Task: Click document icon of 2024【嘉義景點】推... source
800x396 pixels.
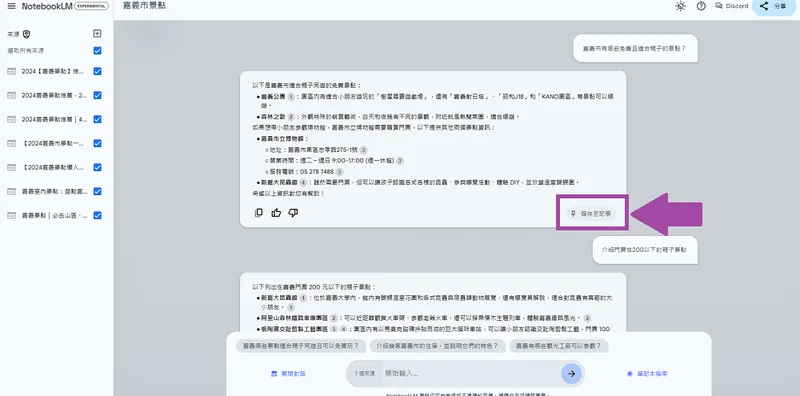Action: pos(12,71)
